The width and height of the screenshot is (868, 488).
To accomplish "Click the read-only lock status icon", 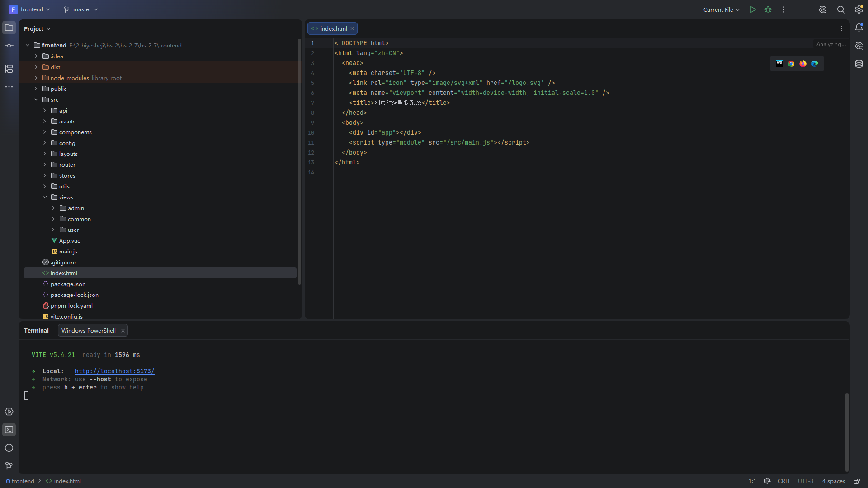I will [857, 481].
